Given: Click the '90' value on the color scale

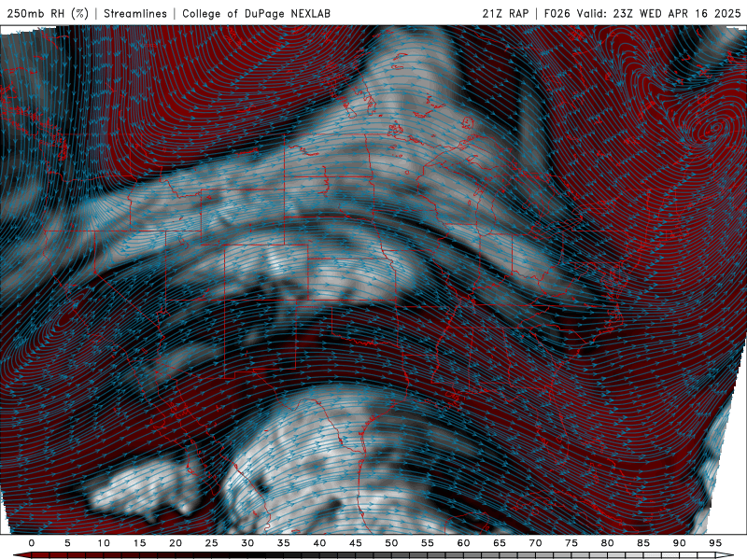Looking at the screenshot, I should 679,543.
